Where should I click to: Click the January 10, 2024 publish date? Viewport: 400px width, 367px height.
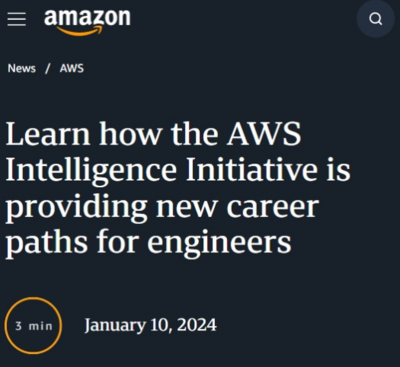click(x=151, y=325)
